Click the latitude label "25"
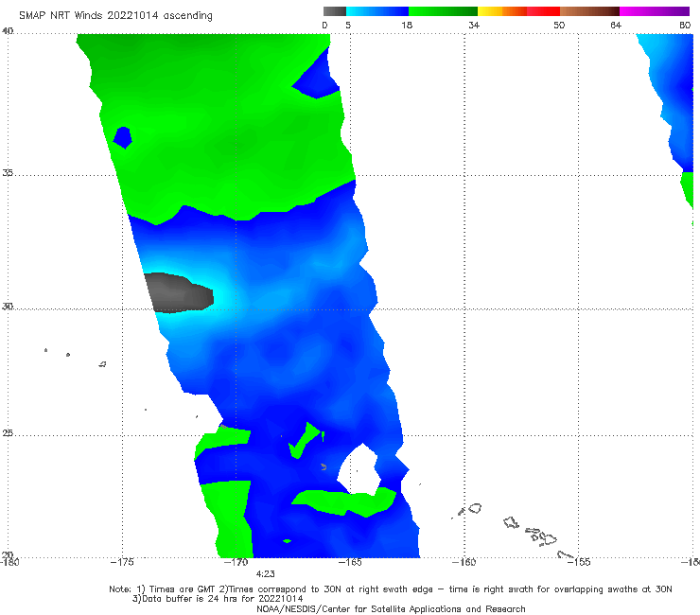The image size is (700, 615). [x=8, y=433]
